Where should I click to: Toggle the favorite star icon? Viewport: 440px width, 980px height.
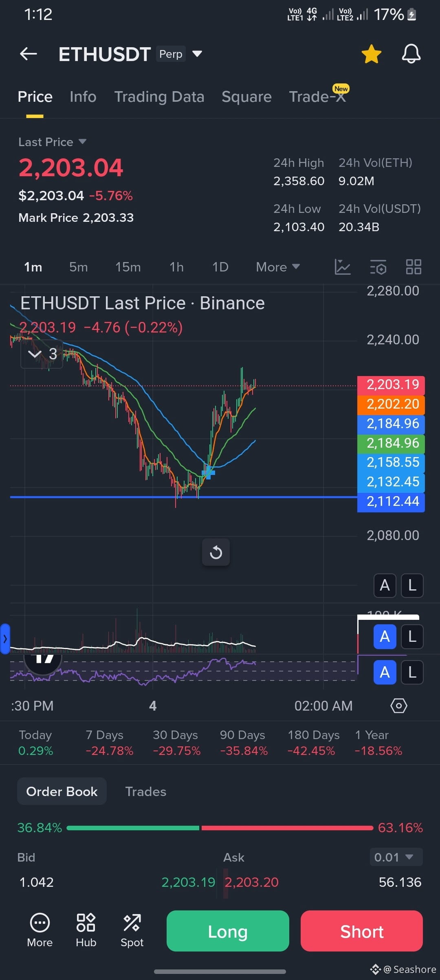[x=371, y=54]
